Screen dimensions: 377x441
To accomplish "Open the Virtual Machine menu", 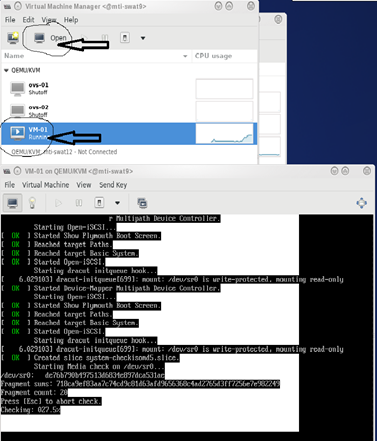I will coord(46,185).
